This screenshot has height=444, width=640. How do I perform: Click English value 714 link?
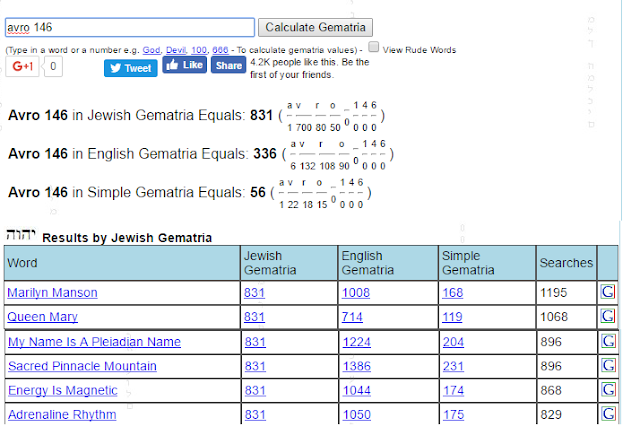point(352,317)
